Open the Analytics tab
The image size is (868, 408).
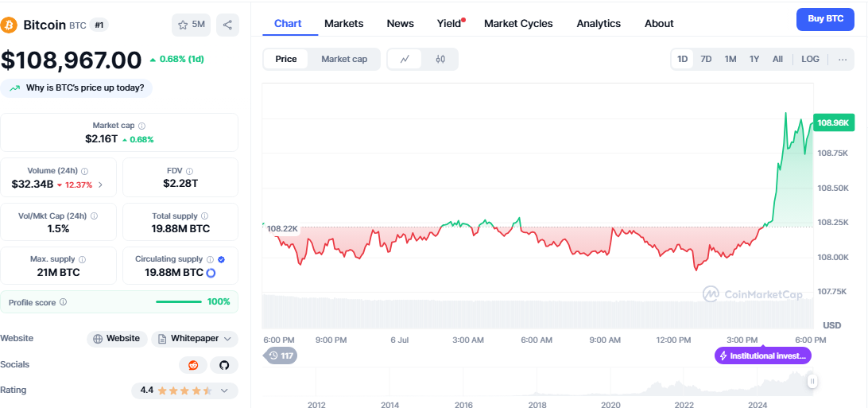tap(599, 23)
